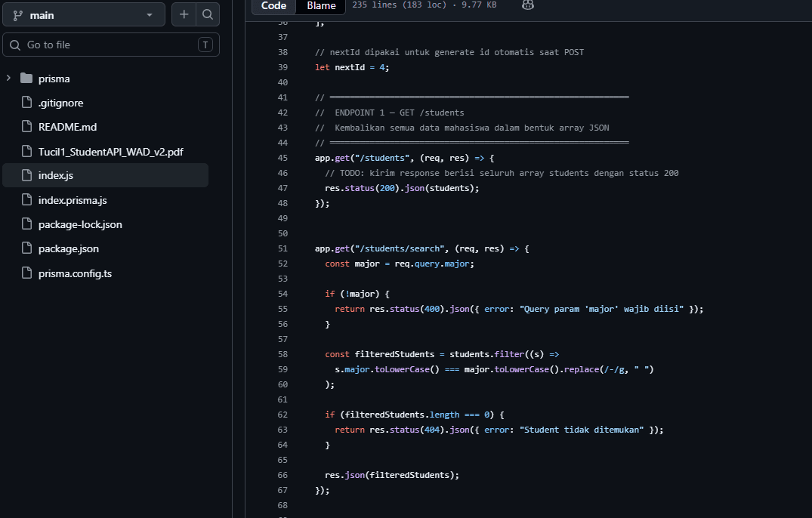
Task: Switch to the Code tab
Action: point(273,6)
